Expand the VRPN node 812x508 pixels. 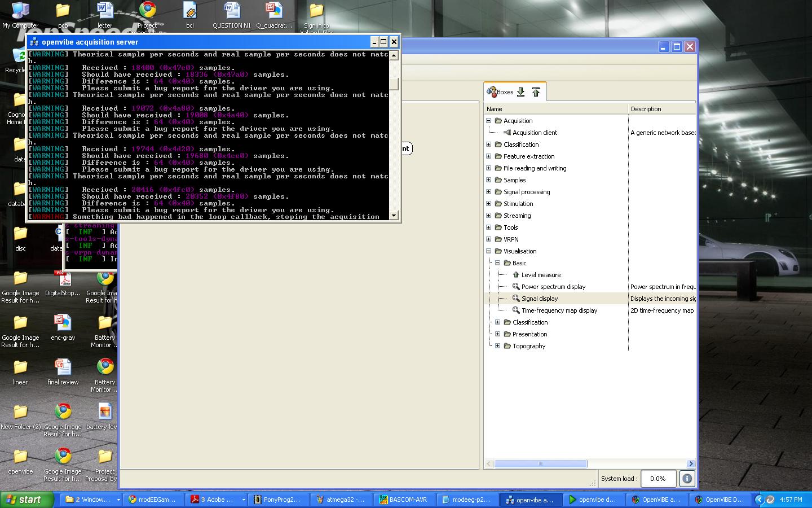[489, 239]
